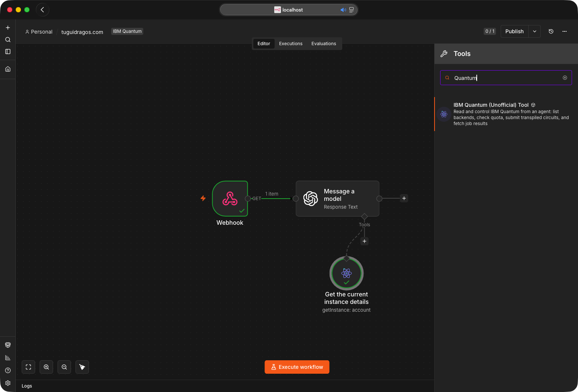The height and width of the screenshot is (392, 578).
Task: Go back using browser back arrow
Action: point(43,10)
